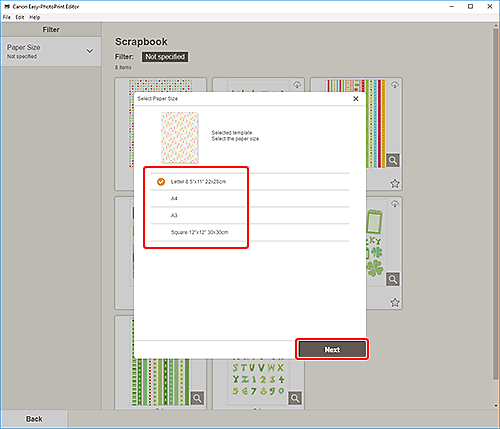This screenshot has width=500, height=429.
Task: Magnify the multicolor striped template preview
Action: coord(393,160)
